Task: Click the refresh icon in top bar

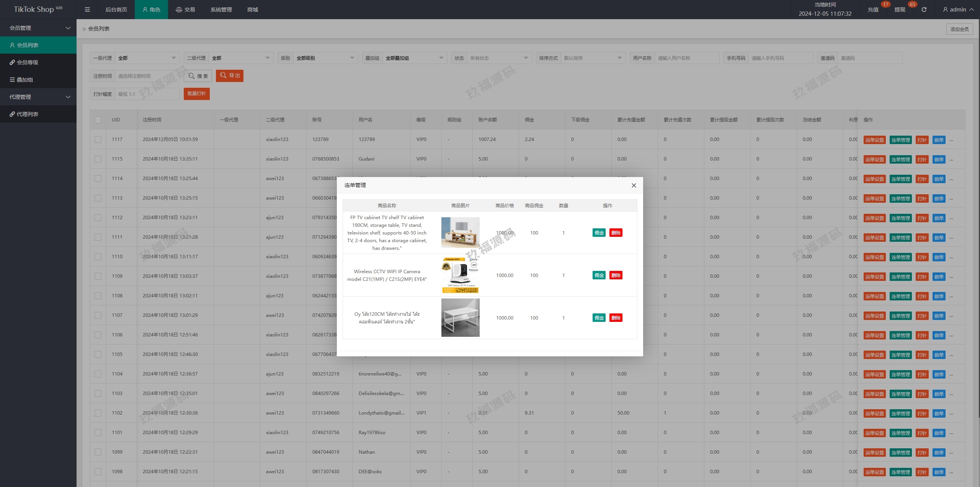Action: point(924,10)
